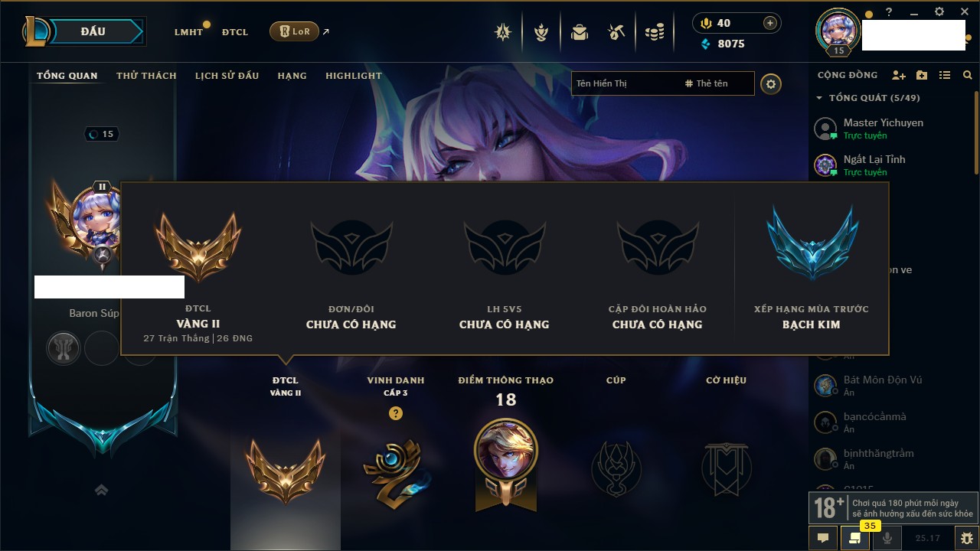Image resolution: width=980 pixels, height=551 pixels.
Task: Open the Loot crafting hammer icon
Action: (616, 32)
